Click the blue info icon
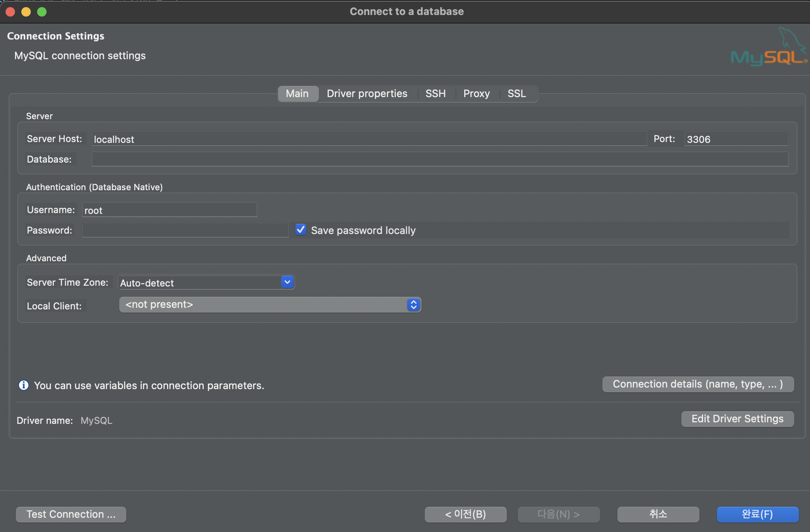810x532 pixels. [x=24, y=385]
